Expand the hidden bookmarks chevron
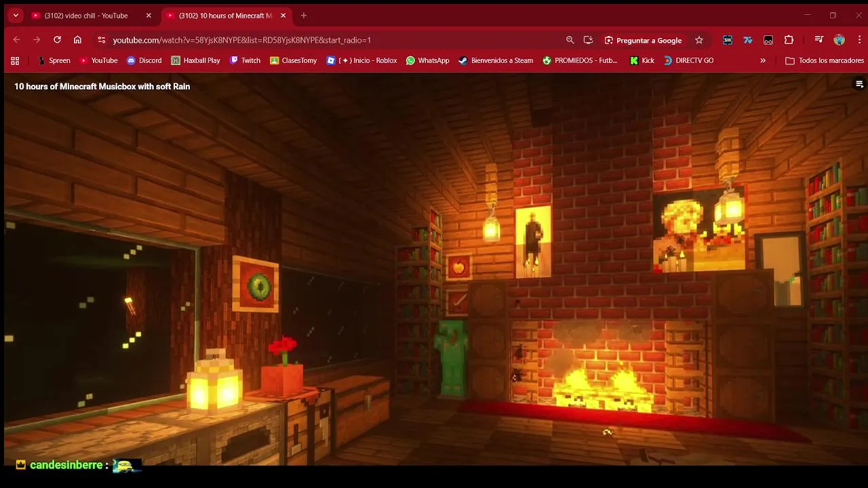The width and height of the screenshot is (868, 488). (x=763, y=60)
